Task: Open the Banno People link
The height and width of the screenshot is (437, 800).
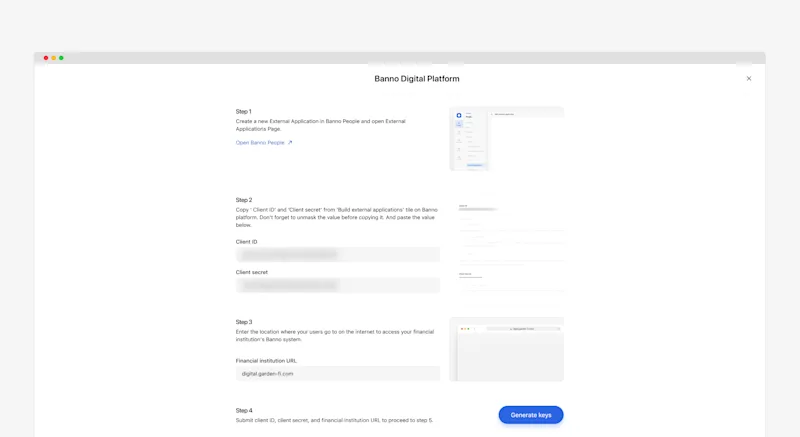Action: click(260, 143)
